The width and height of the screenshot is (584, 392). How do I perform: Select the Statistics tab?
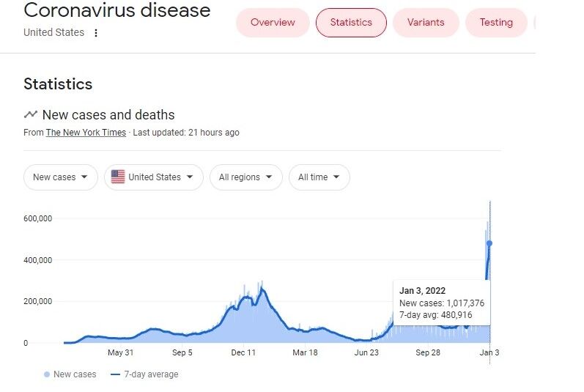click(351, 23)
